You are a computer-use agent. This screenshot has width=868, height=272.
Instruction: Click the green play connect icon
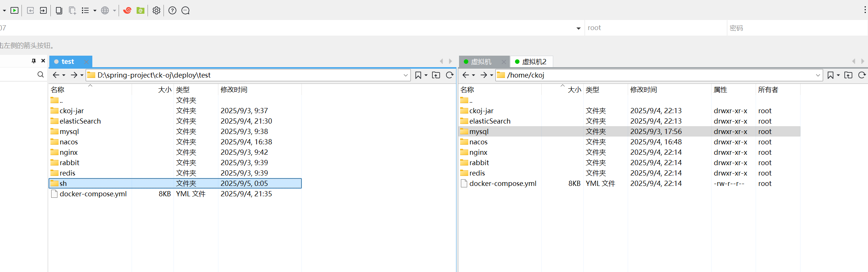pyautogui.click(x=14, y=10)
